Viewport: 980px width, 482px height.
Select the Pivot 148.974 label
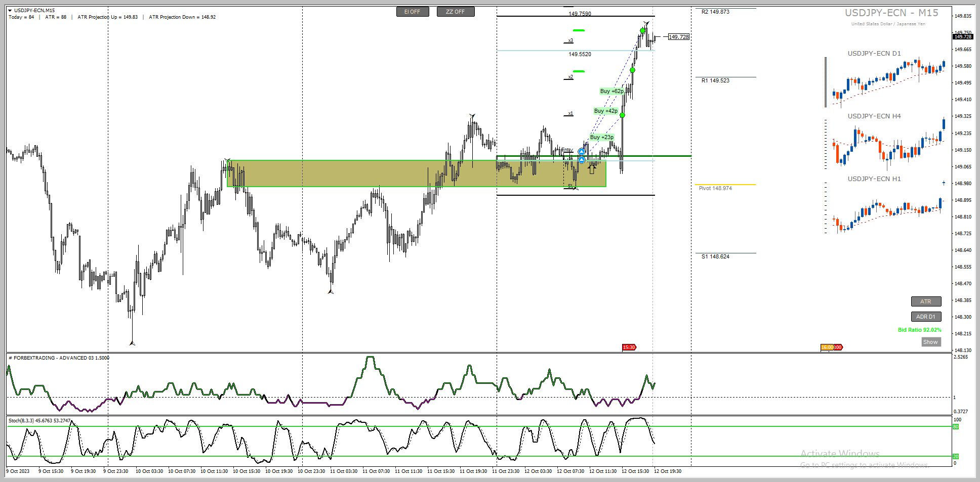coord(715,188)
